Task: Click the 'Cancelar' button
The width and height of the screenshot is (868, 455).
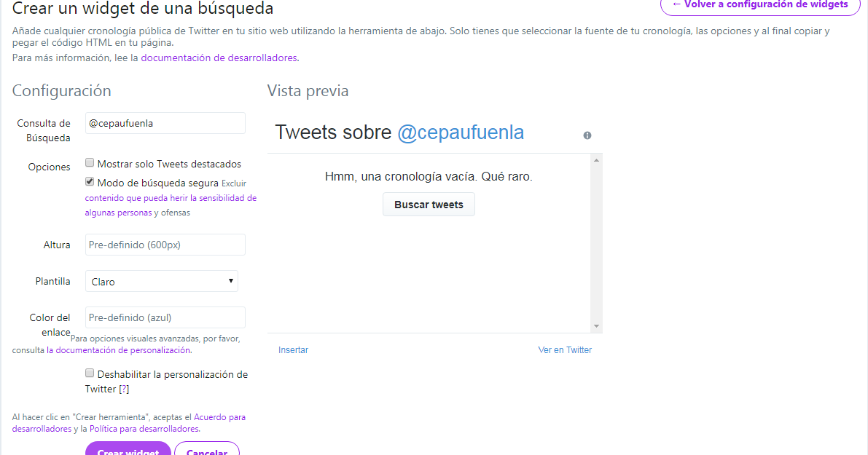Action: coord(207,451)
